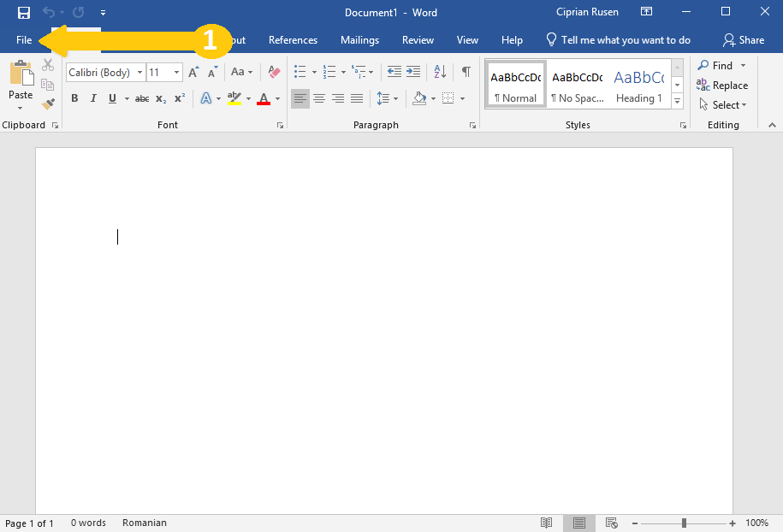Viewport: 783px width, 532px height.
Task: Open the Font Size dropdown
Action: point(175,72)
